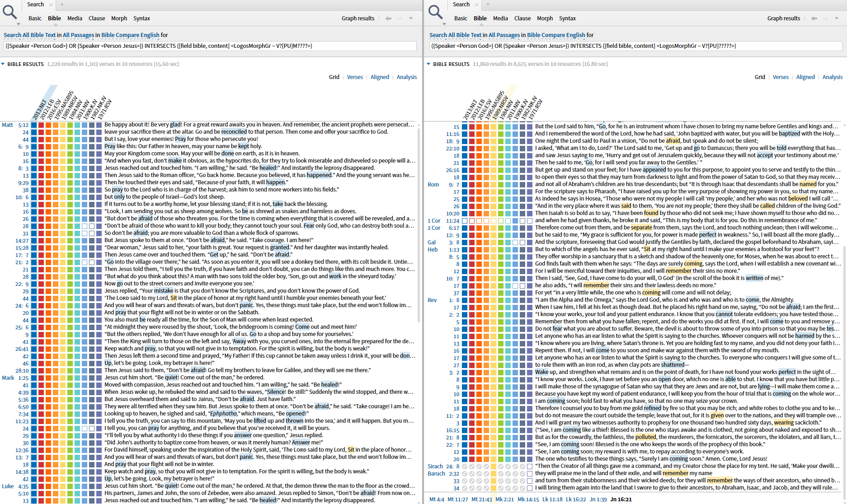Add a new tab in right panel
This screenshot has height=504, width=847.
(488, 5)
